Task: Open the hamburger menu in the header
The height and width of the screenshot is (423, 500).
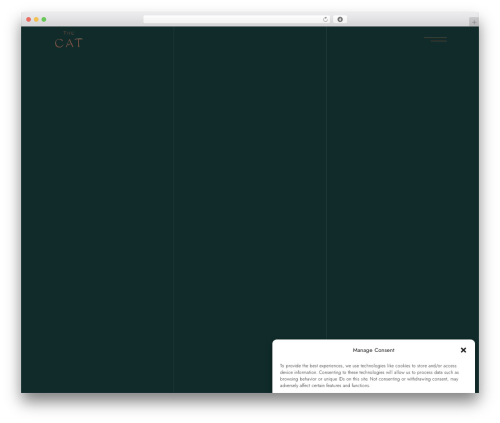Action: point(435,39)
